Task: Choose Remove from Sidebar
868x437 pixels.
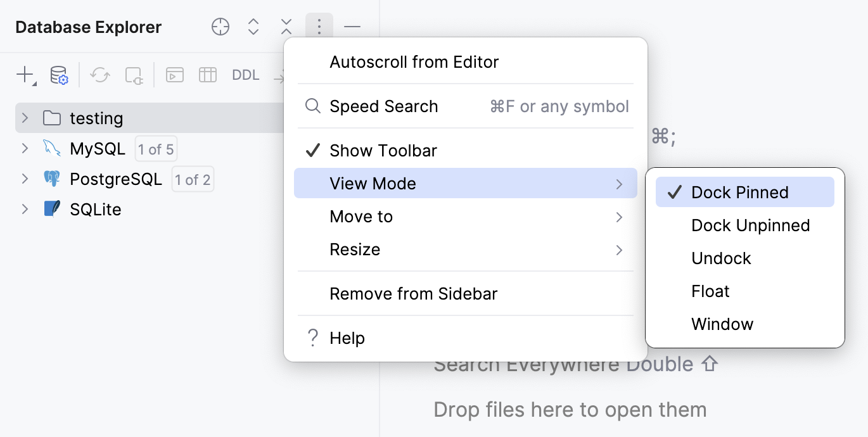Action: tap(413, 293)
